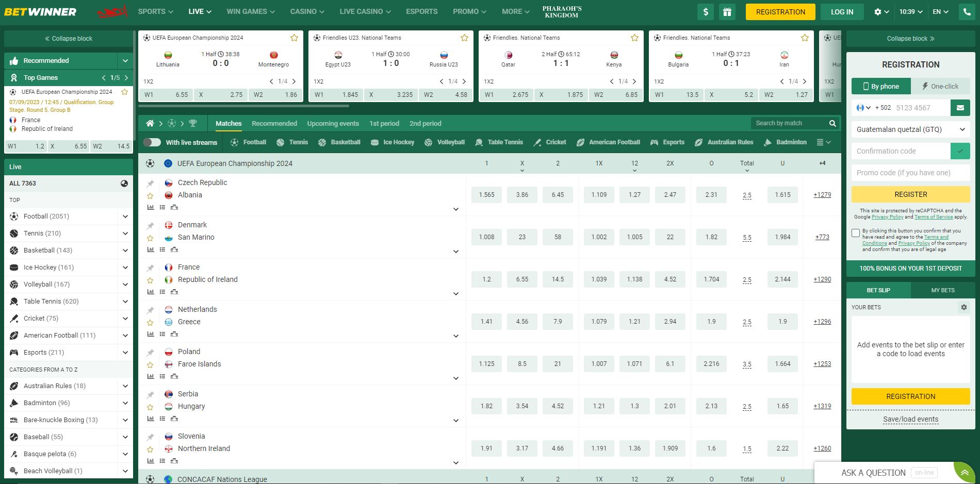
Task: Open bet slip settings gear icon
Action: 963,307
